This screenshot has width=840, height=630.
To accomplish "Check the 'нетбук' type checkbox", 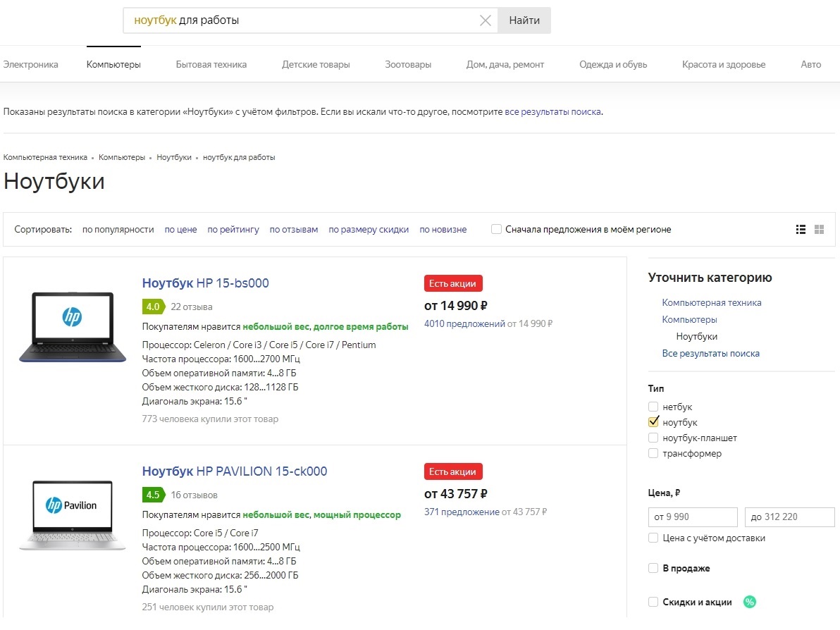I will [653, 407].
